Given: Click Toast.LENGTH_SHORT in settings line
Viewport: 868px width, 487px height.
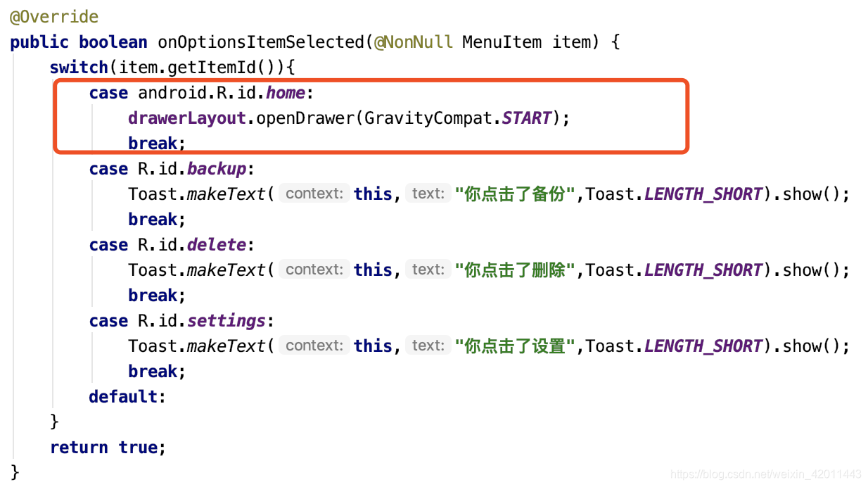Looking at the screenshot, I should 675,346.
